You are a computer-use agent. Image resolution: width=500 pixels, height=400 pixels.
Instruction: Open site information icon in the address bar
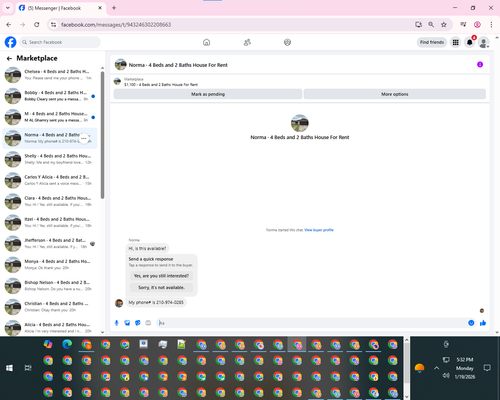[x=54, y=25]
